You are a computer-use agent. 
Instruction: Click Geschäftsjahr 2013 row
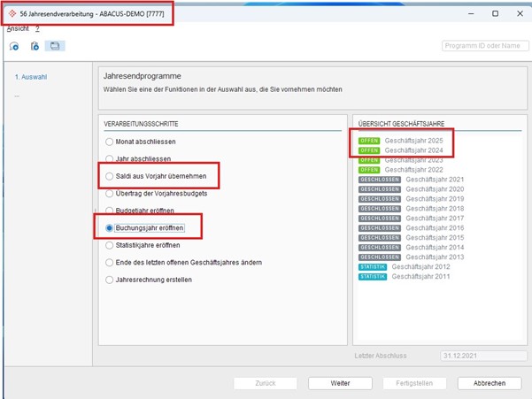tap(412, 257)
